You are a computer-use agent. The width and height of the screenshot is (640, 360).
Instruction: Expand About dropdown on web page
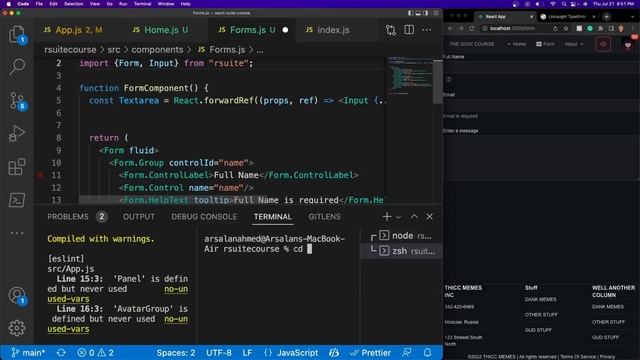coord(574,44)
